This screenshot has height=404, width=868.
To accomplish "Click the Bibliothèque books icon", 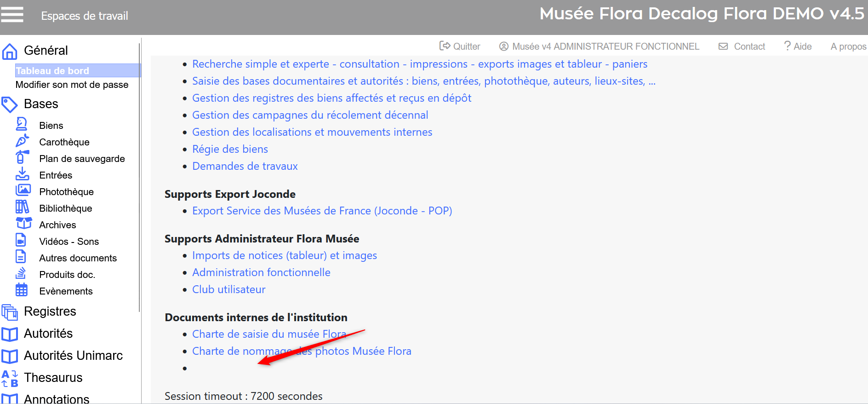I will (x=22, y=207).
